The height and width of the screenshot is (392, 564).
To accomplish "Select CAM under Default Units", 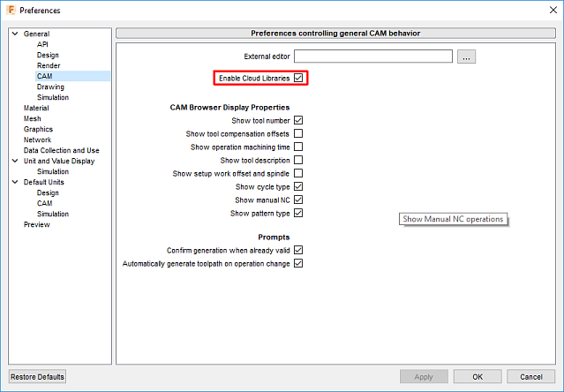I will point(45,203).
